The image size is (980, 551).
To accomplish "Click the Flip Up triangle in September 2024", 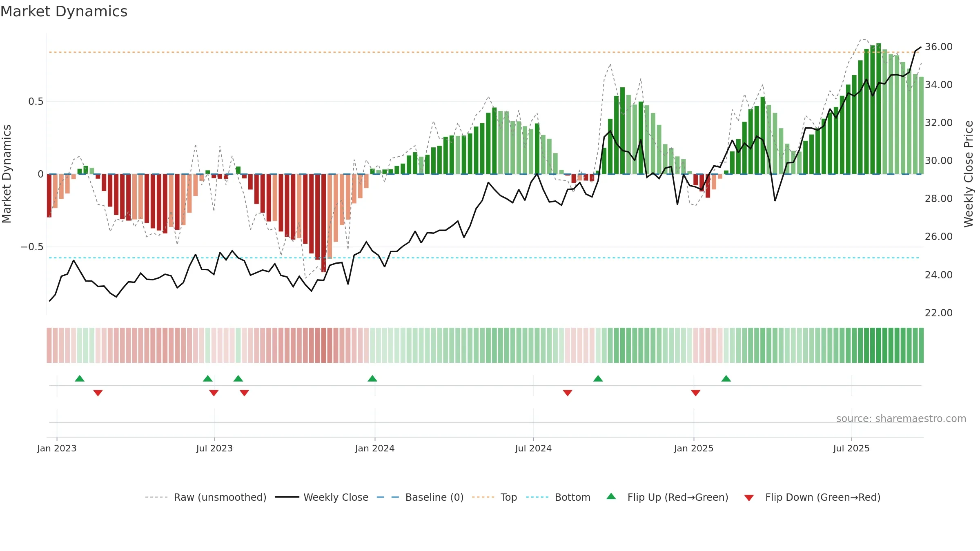I will [x=598, y=378].
